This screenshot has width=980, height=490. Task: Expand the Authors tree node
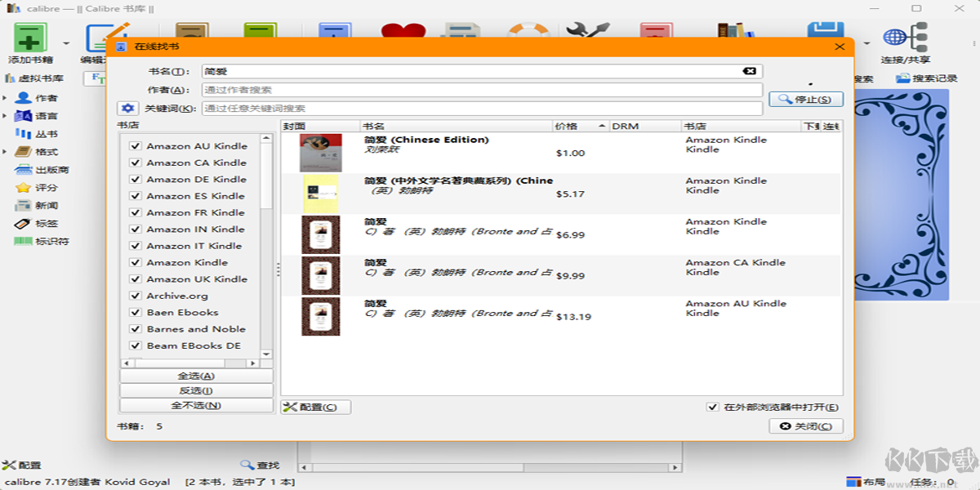5,98
